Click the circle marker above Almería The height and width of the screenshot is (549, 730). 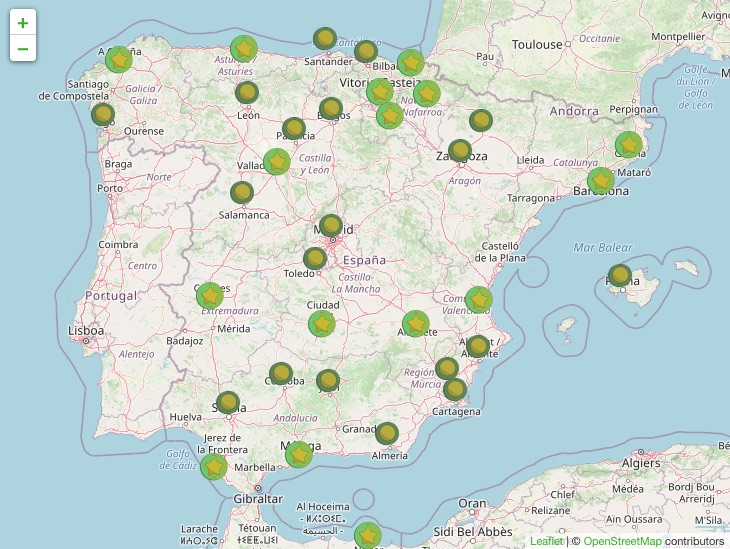387,433
